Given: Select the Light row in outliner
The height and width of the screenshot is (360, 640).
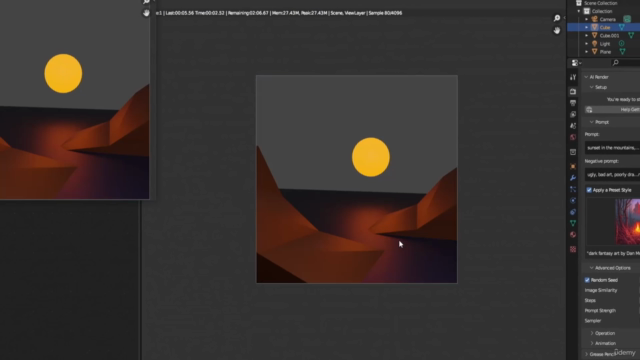Looking at the screenshot, I should click(604, 44).
